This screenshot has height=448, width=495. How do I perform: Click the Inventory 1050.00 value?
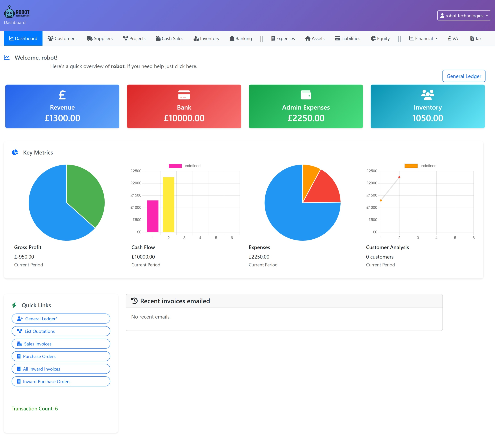(x=428, y=118)
